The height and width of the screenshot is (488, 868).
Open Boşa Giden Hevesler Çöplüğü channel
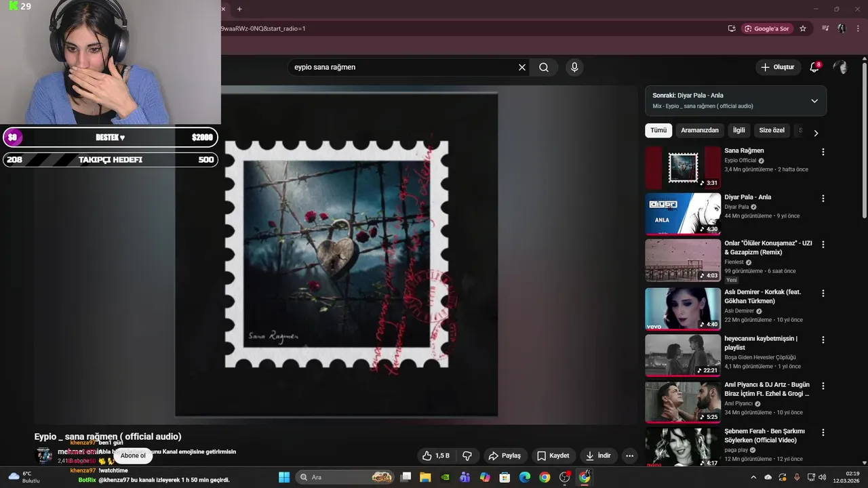coord(760,357)
